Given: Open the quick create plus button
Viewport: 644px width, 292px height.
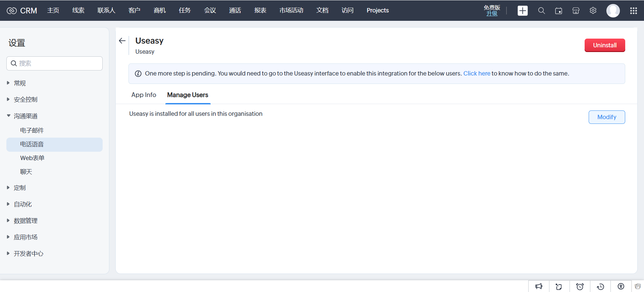Looking at the screenshot, I should (x=523, y=11).
